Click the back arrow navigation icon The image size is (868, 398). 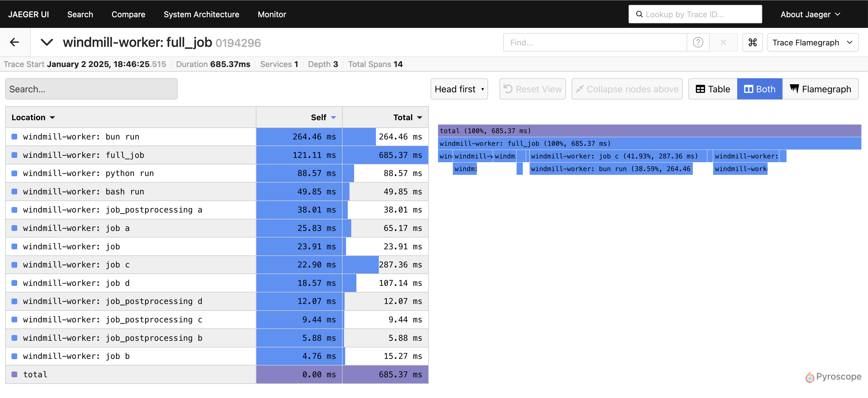(x=15, y=42)
